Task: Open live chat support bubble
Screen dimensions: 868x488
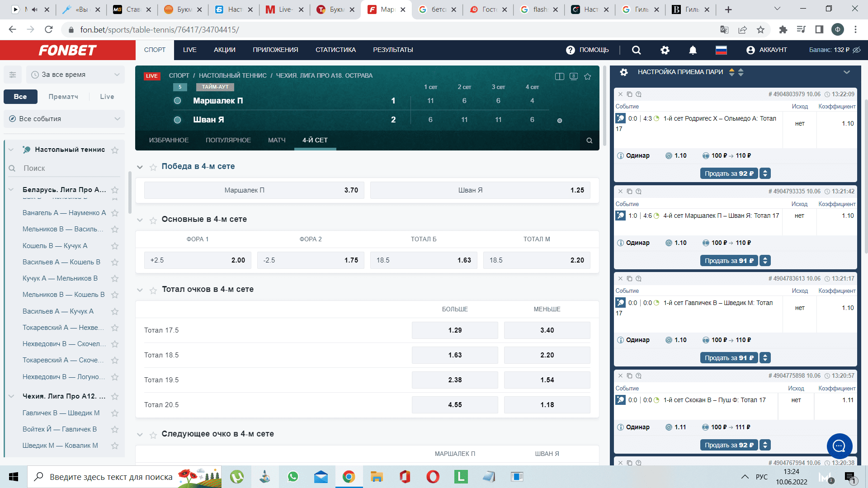Action: pos(839,446)
